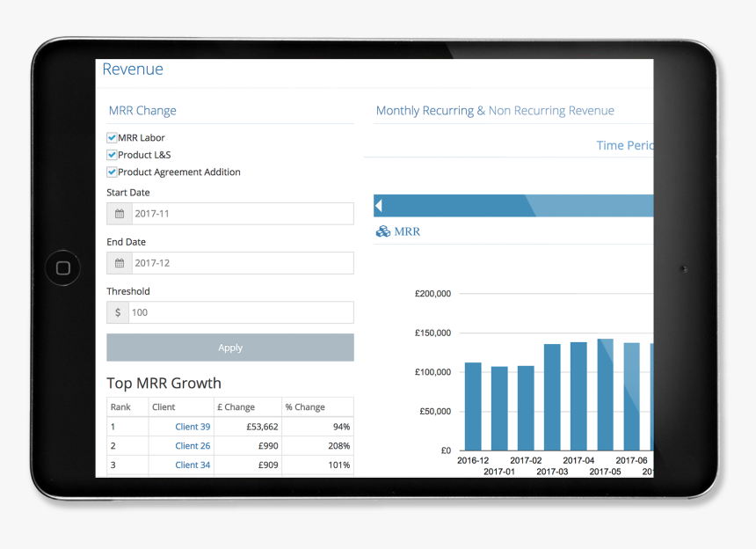Click the left arrow on the time period bar
The image size is (756, 549).
coord(379,206)
